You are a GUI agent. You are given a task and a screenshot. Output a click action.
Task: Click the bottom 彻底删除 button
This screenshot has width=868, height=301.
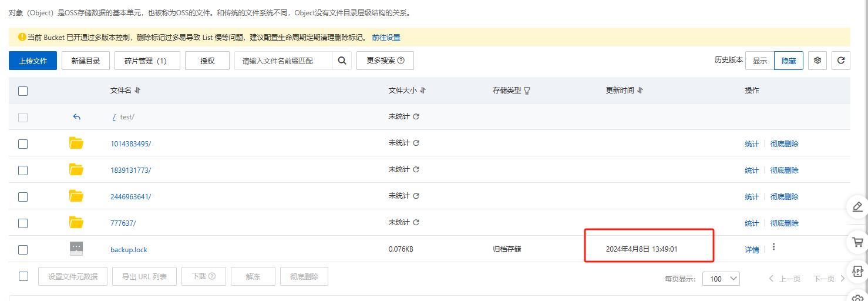tap(304, 276)
